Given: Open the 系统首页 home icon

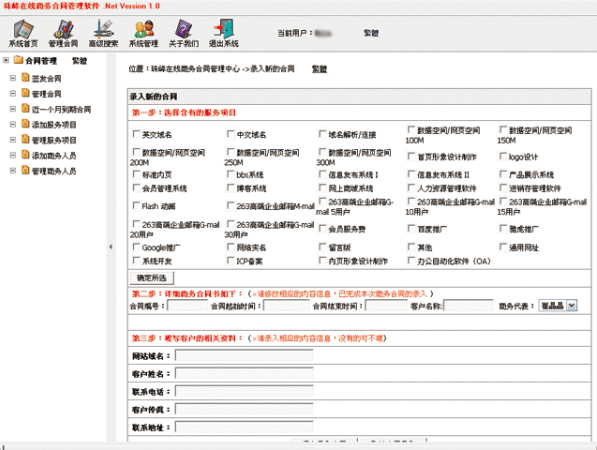Looking at the screenshot, I should click(23, 29).
